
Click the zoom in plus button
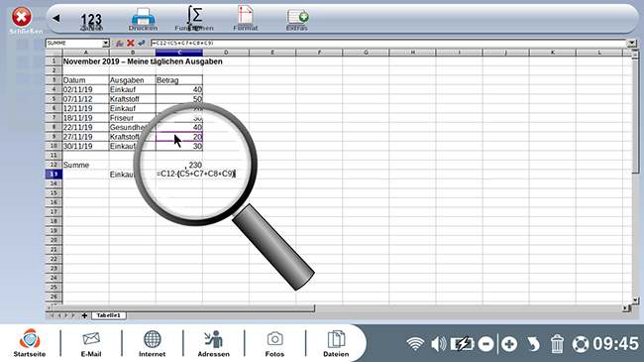pyautogui.click(x=509, y=344)
